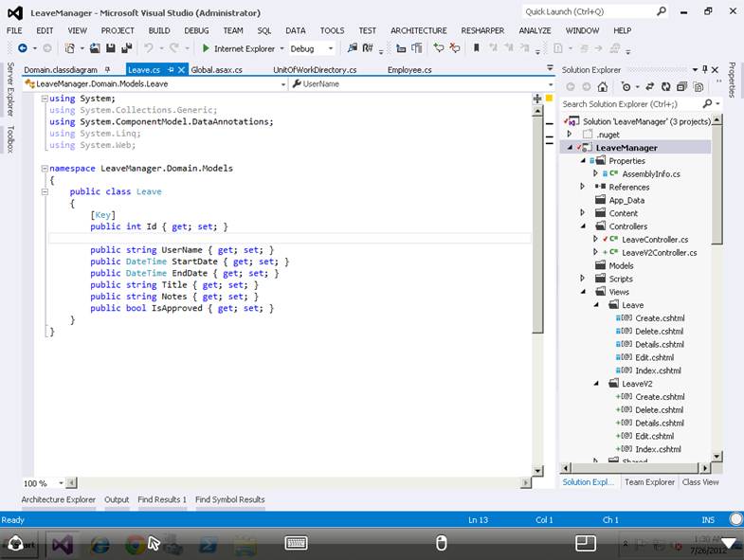Image resolution: width=744 pixels, height=560 pixels.
Task: Click the Collapse All icon in Solution Explorer
Action: [681, 87]
